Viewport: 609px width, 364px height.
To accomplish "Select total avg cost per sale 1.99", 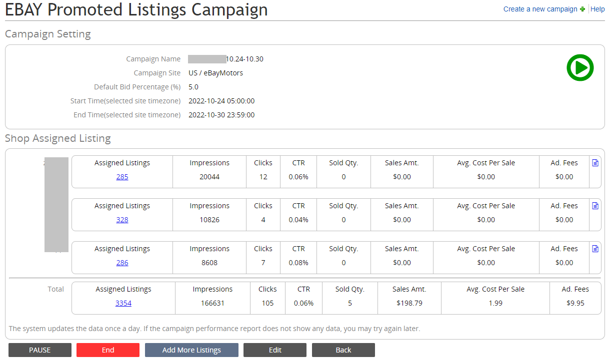I will pyautogui.click(x=495, y=303).
